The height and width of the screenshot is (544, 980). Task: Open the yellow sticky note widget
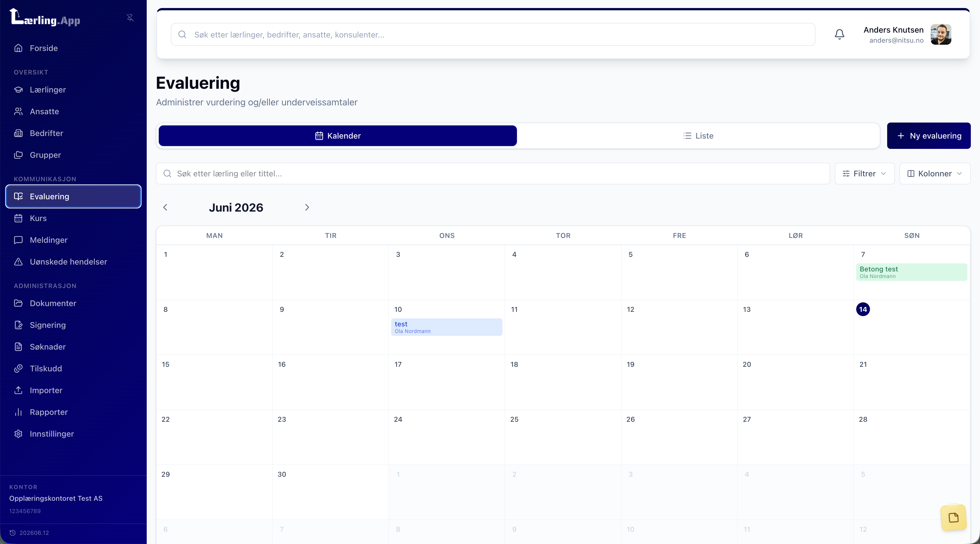click(953, 517)
